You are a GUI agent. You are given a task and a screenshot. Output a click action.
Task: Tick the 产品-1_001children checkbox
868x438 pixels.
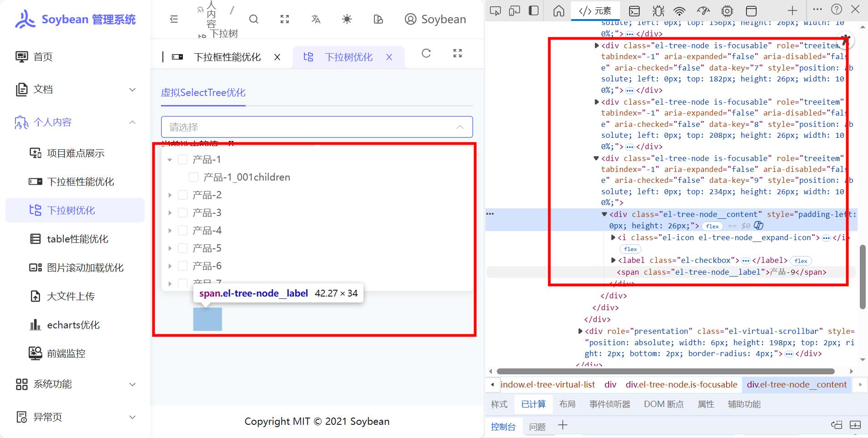point(194,177)
